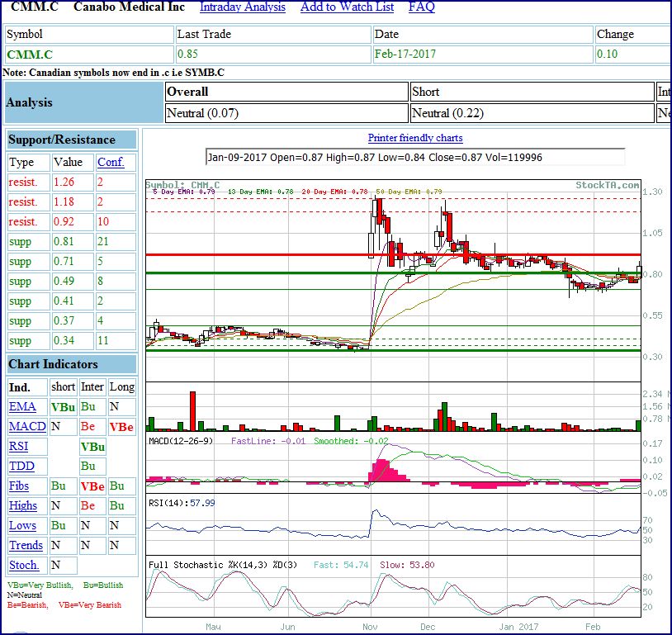672x635 pixels.
Task: Select the date Feb-17-2017 cell
Action: [483, 54]
